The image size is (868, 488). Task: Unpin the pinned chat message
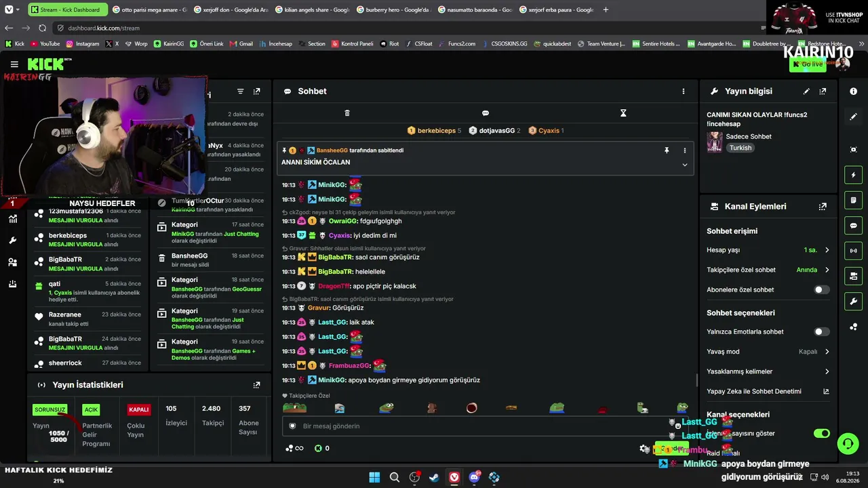pyautogui.click(x=667, y=150)
